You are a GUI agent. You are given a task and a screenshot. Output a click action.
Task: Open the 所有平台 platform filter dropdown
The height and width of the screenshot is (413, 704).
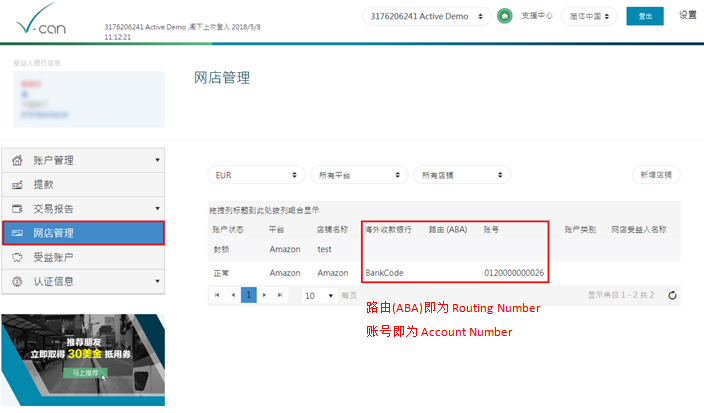[x=359, y=175]
